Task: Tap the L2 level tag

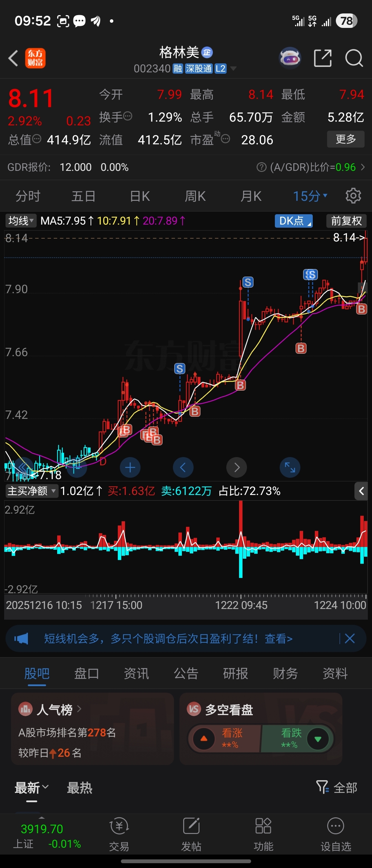Action: tap(220, 69)
